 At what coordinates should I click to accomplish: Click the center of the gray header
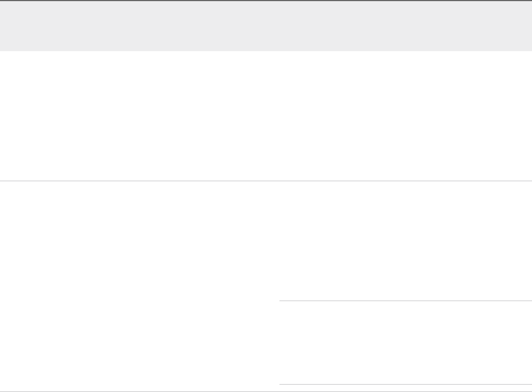tap(266, 26)
